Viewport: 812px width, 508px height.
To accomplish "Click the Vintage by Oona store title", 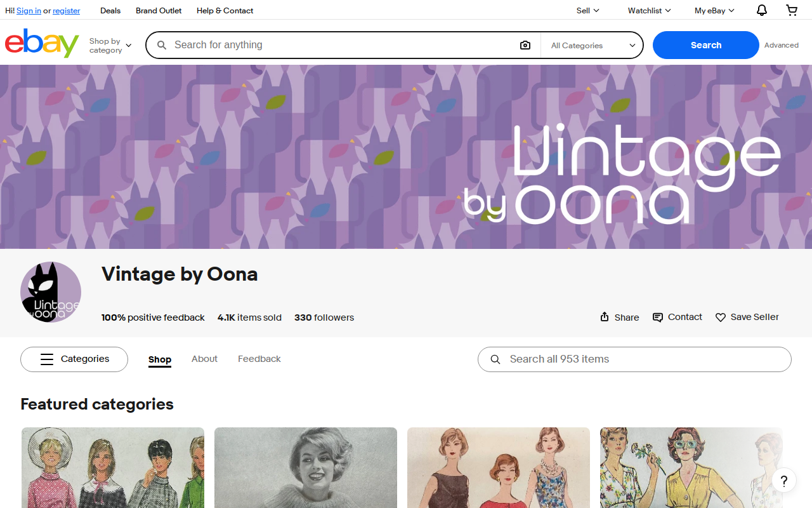I will click(180, 274).
